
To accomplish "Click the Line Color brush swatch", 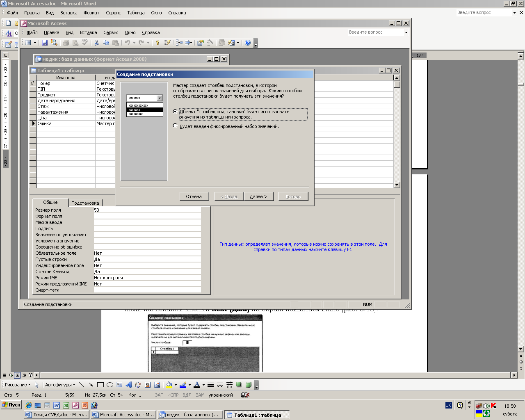I will [183, 385].
